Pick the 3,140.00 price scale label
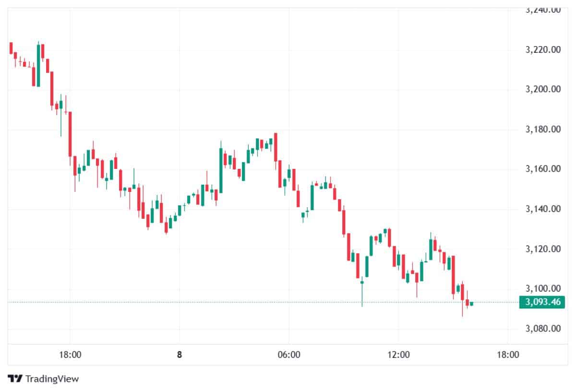Screen dimensions: 576x392 pos(542,209)
